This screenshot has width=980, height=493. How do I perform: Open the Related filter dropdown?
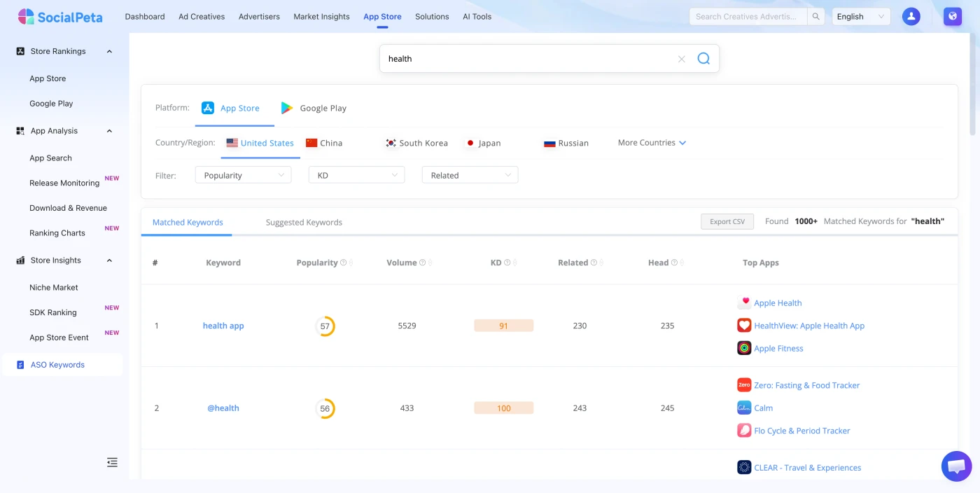pyautogui.click(x=470, y=175)
